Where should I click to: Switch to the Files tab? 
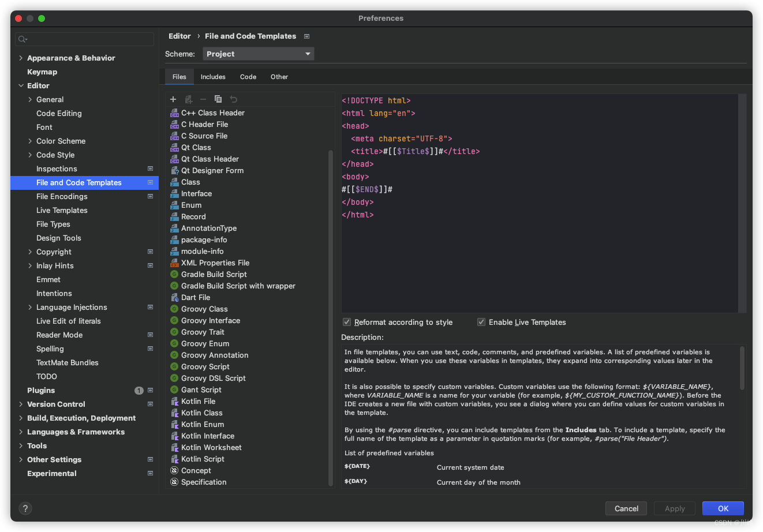pos(179,77)
